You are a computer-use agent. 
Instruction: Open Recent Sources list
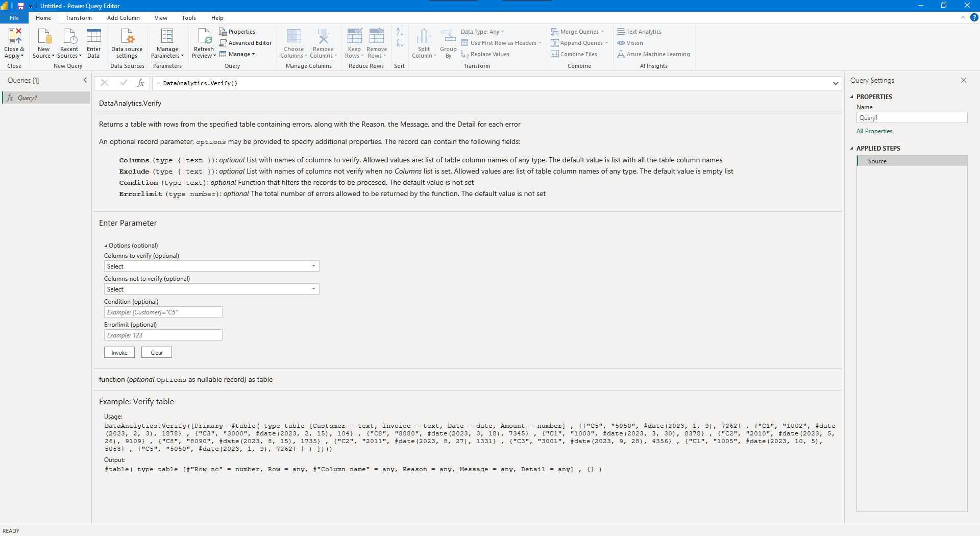pyautogui.click(x=69, y=43)
